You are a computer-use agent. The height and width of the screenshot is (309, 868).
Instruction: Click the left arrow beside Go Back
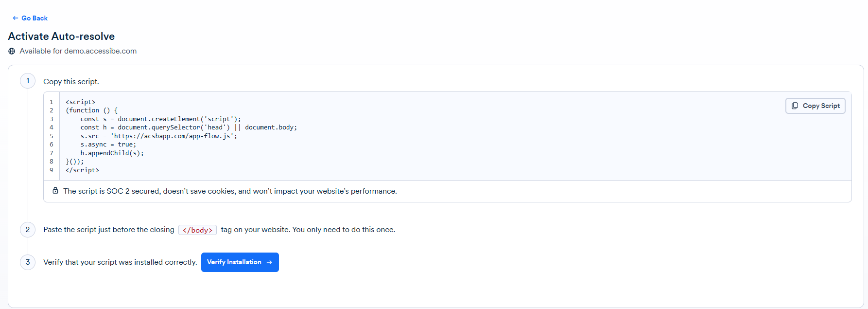(x=15, y=18)
